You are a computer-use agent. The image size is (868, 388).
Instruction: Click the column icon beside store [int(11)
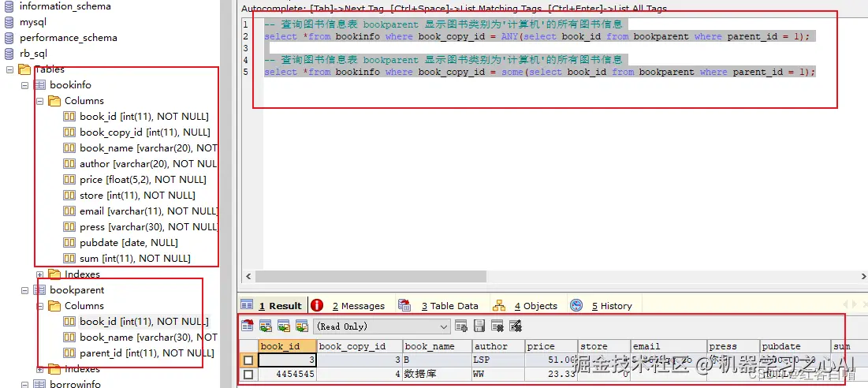pos(69,196)
